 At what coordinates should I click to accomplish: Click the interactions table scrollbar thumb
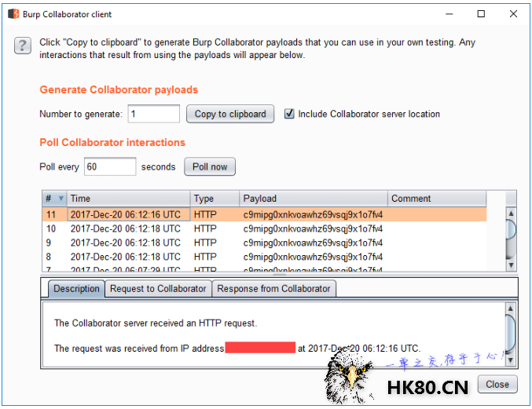[x=511, y=230]
